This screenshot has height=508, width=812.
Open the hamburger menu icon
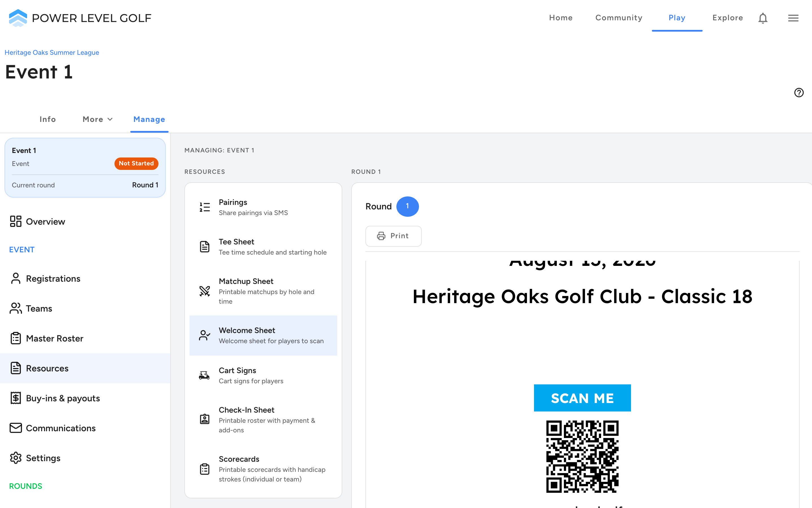793,18
